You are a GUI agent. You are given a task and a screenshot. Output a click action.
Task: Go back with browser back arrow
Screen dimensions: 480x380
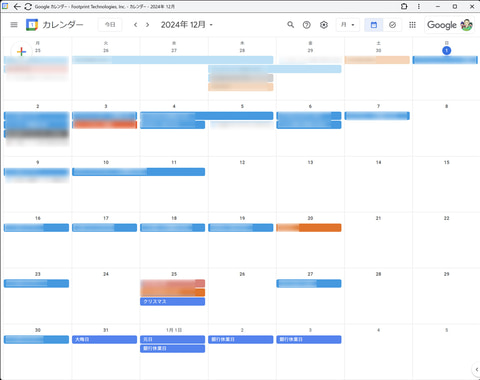click(17, 6)
